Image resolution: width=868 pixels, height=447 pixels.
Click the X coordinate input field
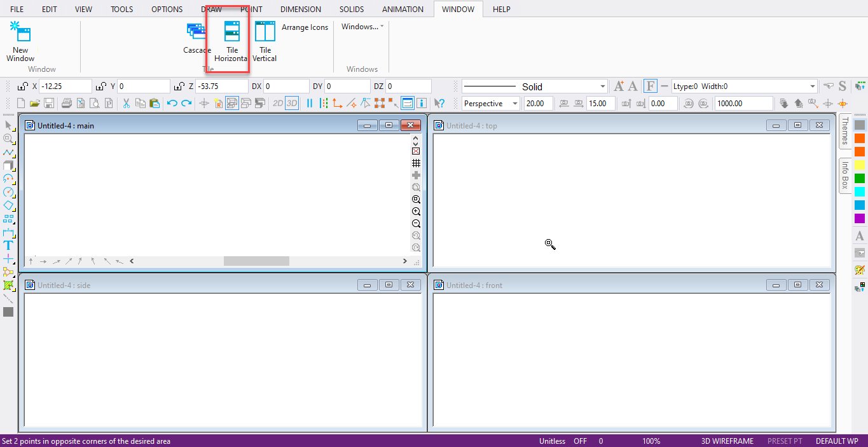(65, 86)
